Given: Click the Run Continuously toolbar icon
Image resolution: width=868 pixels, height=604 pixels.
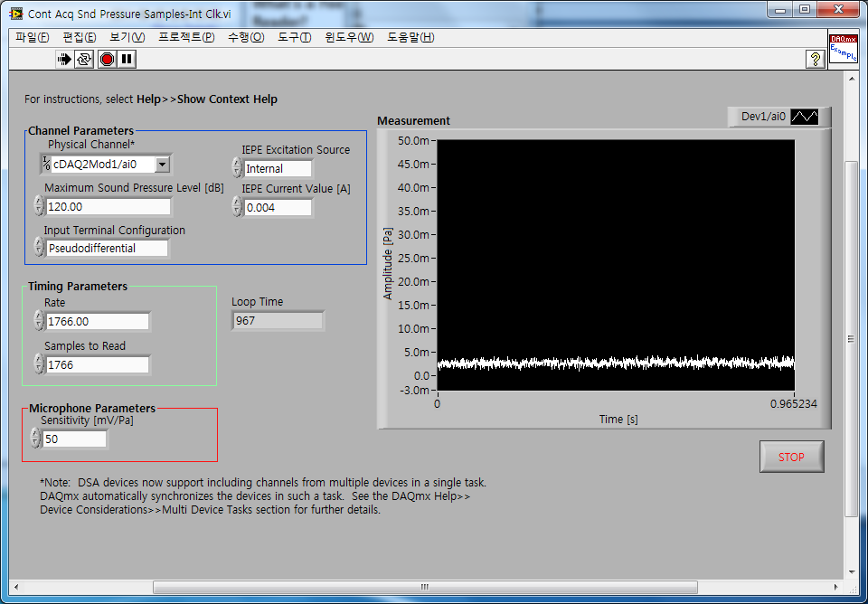Looking at the screenshot, I should [84, 60].
